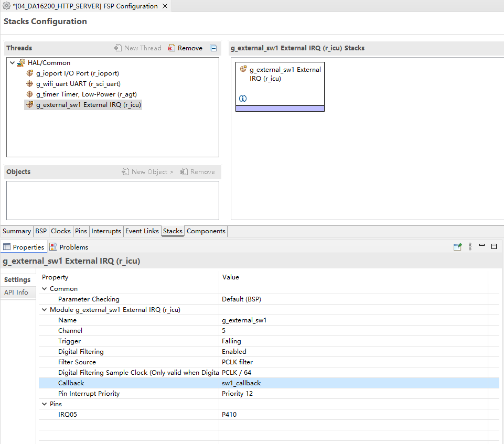Collapse the Pins property group
This screenshot has width=504, height=444.
[x=45, y=404]
